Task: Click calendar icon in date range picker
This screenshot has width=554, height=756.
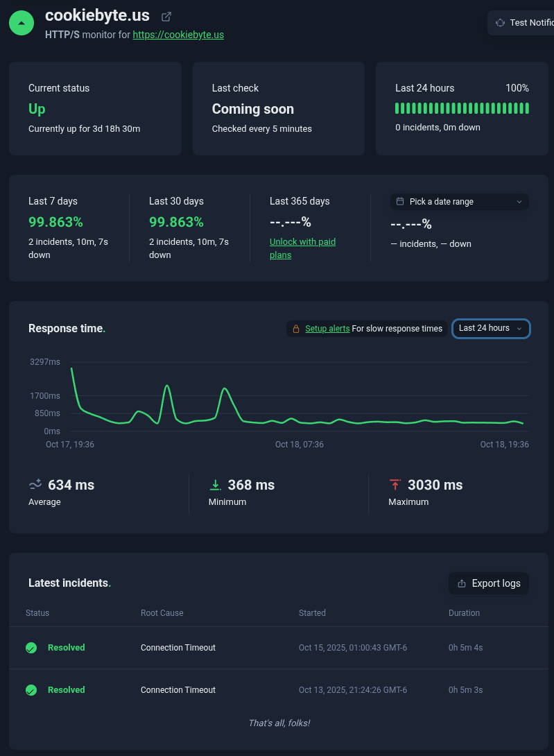Action: 400,202
